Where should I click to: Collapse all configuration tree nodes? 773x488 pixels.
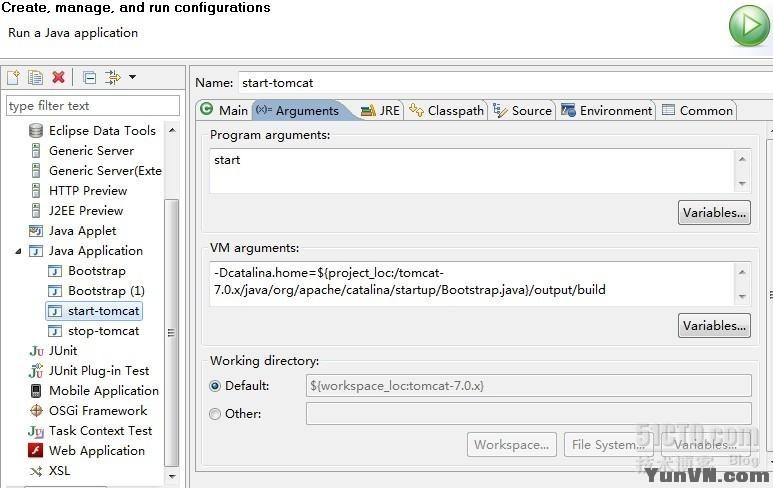click(x=89, y=77)
